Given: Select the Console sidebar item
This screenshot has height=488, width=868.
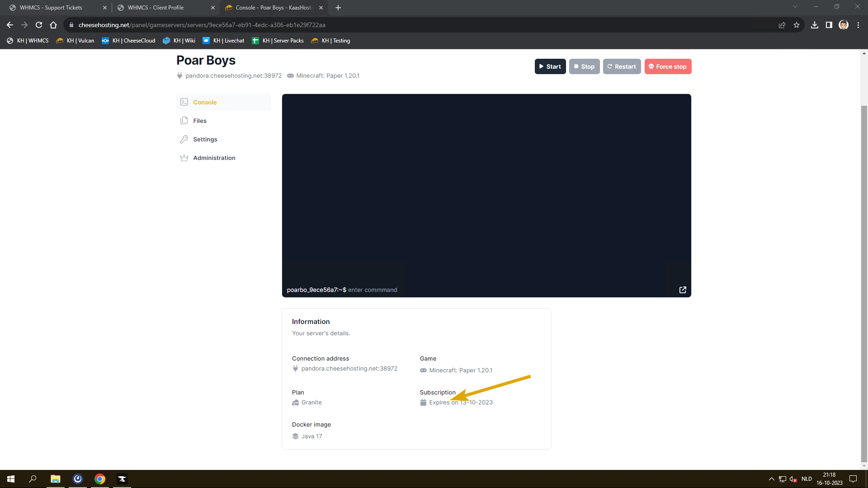Looking at the screenshot, I should pyautogui.click(x=204, y=102).
